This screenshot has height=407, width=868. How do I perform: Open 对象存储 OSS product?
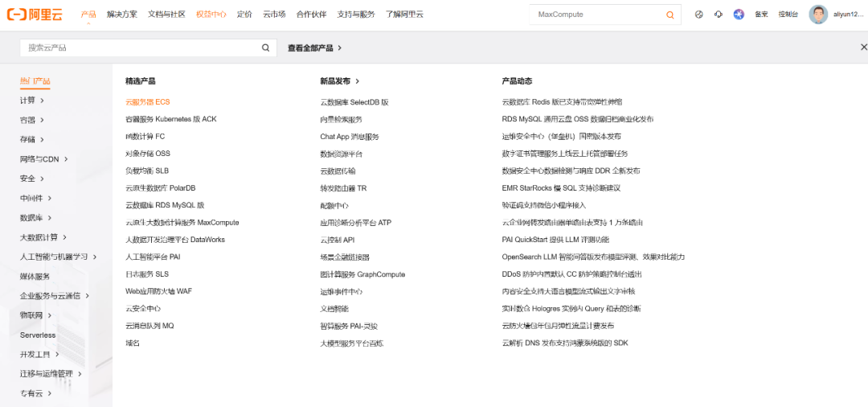coord(148,154)
